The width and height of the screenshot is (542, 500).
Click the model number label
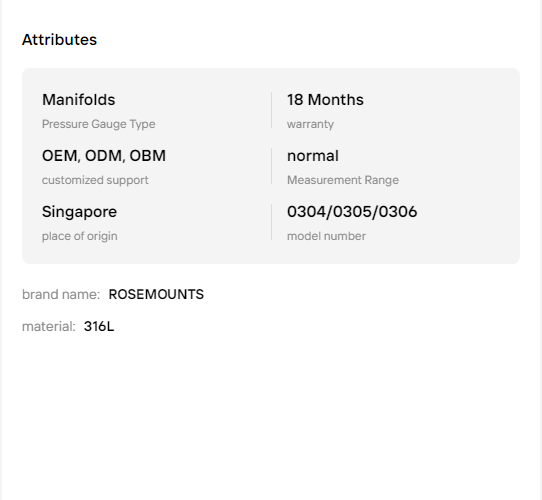pos(326,236)
